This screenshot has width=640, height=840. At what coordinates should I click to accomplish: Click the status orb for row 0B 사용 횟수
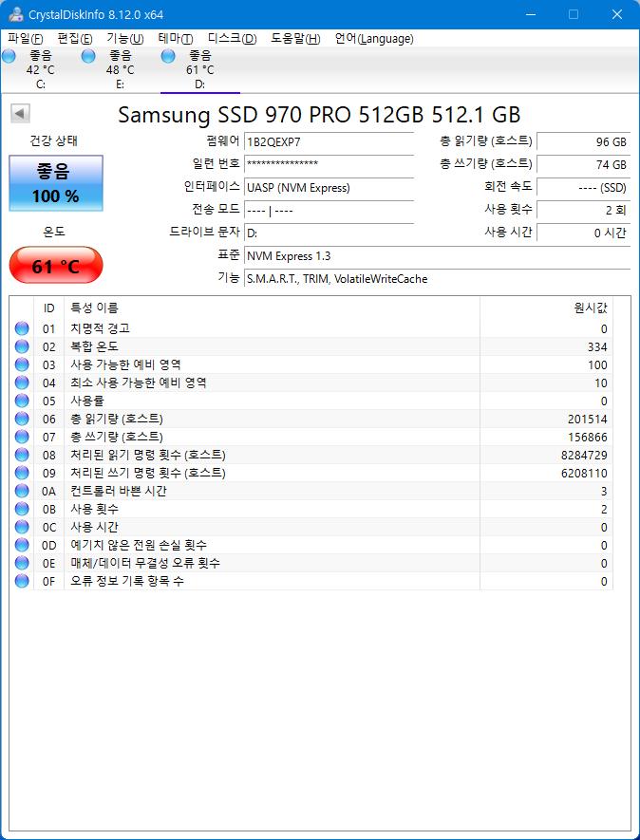point(22,509)
